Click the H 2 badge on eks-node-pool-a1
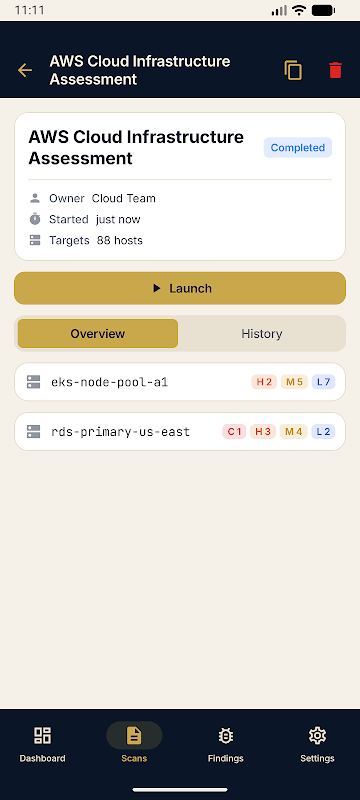Image resolution: width=360 pixels, height=800 pixels. (264, 382)
